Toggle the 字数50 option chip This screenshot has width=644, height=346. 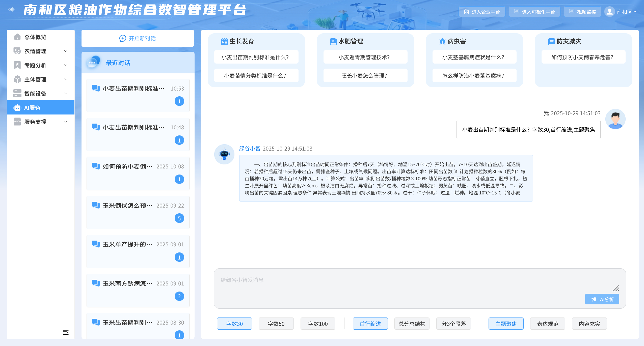[276, 324]
